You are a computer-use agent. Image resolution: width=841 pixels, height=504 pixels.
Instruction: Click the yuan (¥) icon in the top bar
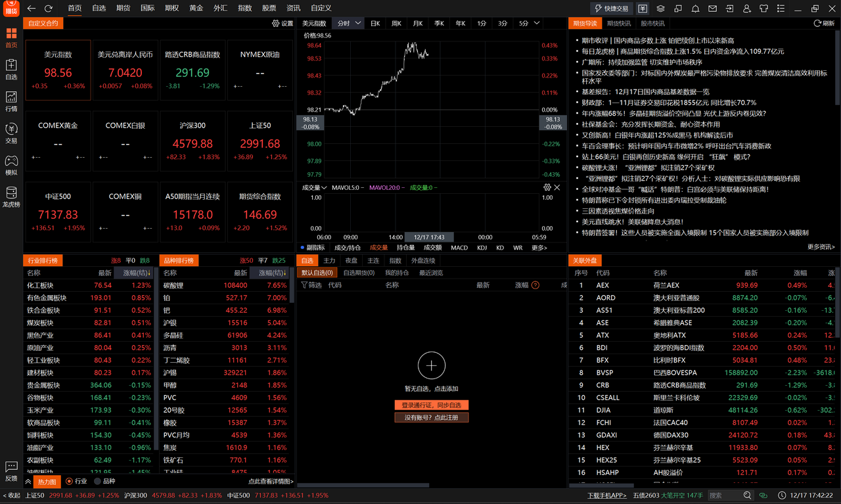[x=643, y=9]
